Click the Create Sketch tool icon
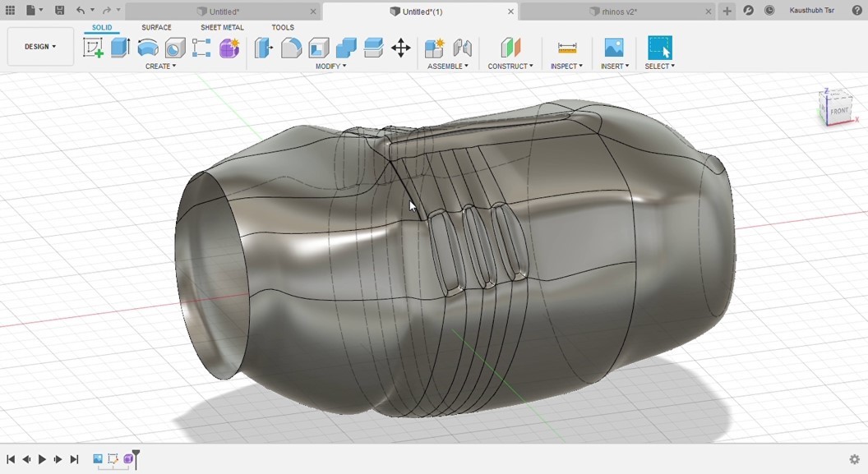The height and width of the screenshot is (474, 868). (x=93, y=48)
